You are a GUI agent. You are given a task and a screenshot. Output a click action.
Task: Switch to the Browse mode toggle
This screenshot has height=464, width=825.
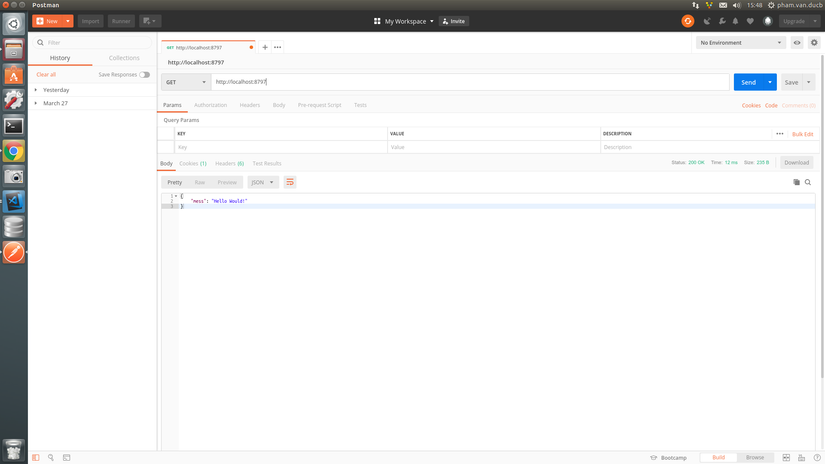point(754,457)
